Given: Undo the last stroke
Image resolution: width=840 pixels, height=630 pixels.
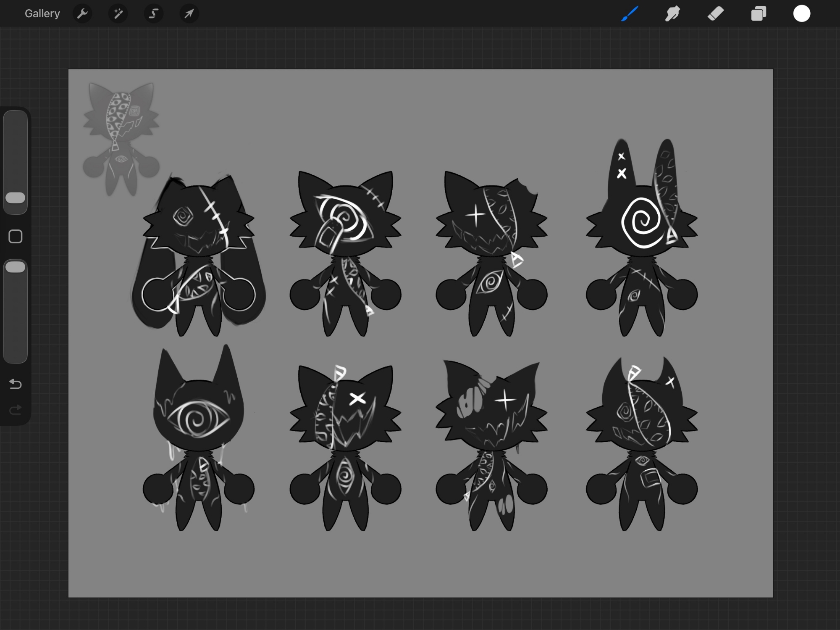Looking at the screenshot, I should point(16,384).
